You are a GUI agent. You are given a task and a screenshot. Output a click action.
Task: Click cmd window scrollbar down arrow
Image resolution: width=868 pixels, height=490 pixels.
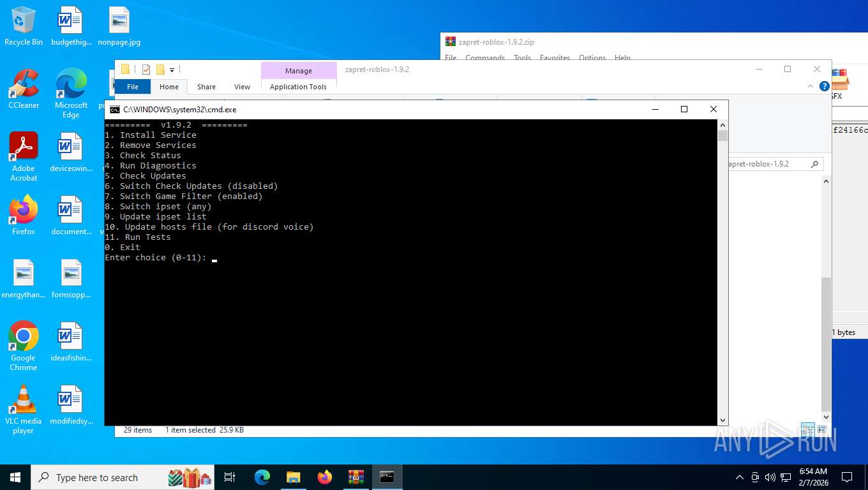pos(722,420)
